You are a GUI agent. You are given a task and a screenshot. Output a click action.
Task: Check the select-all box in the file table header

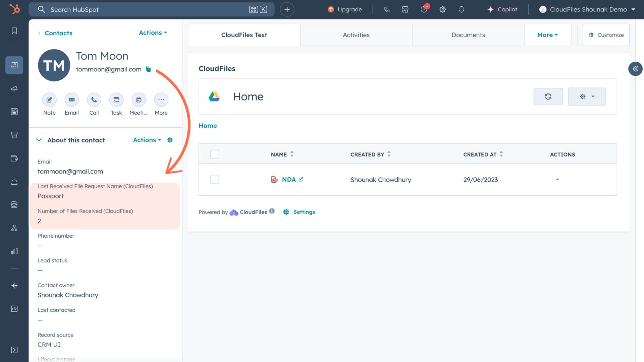[214, 154]
